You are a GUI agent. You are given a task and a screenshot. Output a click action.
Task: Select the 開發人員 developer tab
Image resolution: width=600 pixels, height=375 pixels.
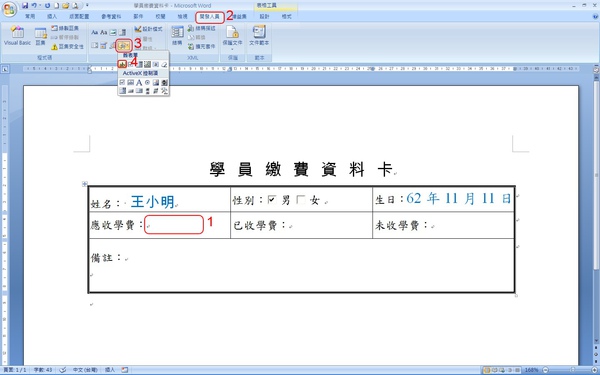pyautogui.click(x=210, y=16)
